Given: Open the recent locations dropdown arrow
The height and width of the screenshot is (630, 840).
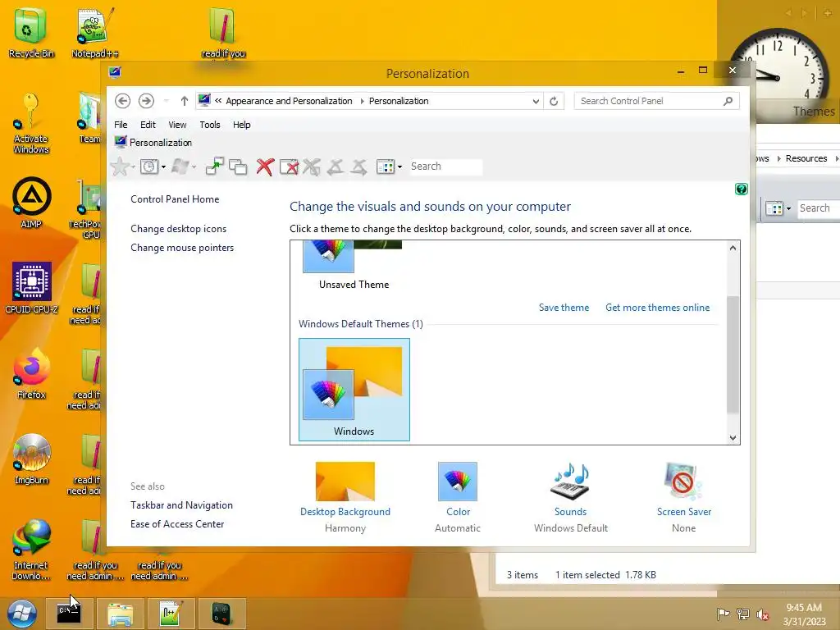Looking at the screenshot, I should coord(166,101).
